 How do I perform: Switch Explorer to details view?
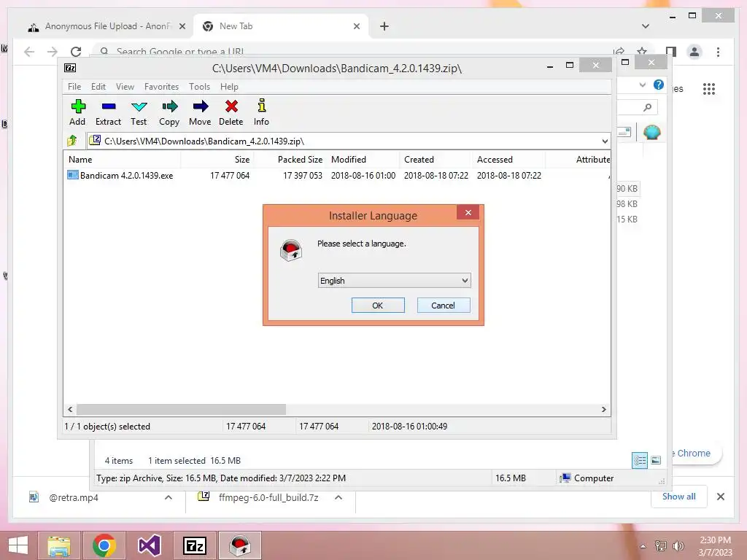[639, 460]
